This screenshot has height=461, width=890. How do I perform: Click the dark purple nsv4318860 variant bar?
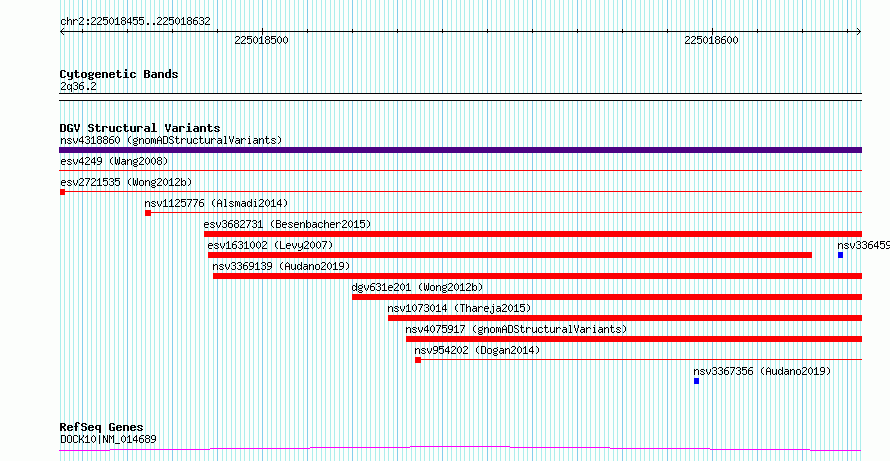[x=460, y=150]
